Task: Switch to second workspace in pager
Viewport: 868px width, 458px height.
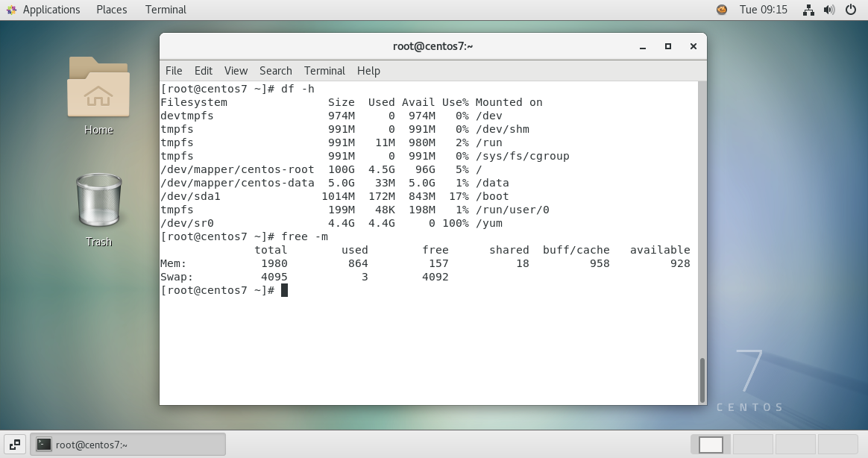Action: point(753,444)
